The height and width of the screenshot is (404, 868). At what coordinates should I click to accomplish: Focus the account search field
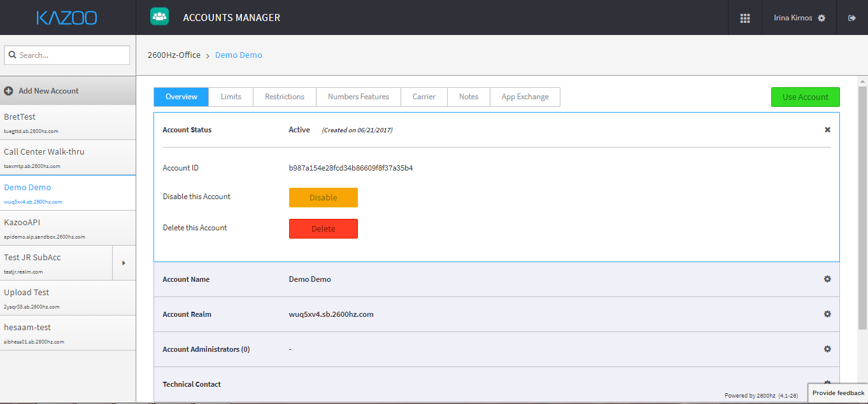67,55
